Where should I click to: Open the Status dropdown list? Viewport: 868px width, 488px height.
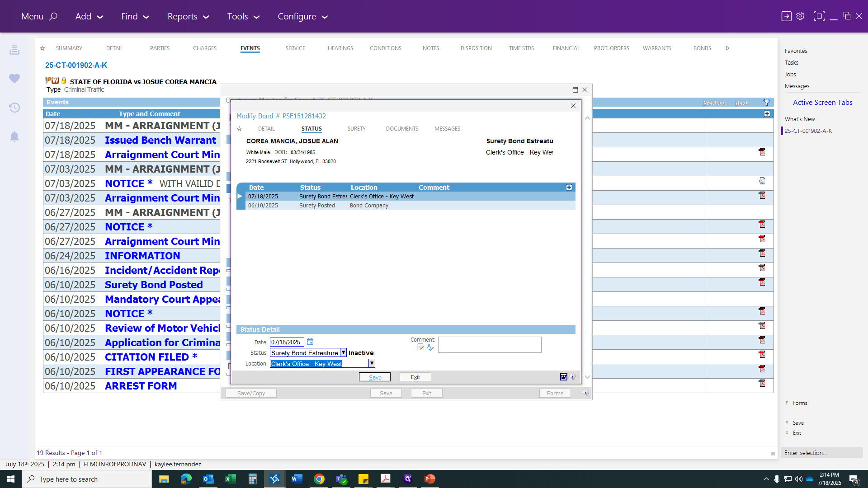coord(343,353)
